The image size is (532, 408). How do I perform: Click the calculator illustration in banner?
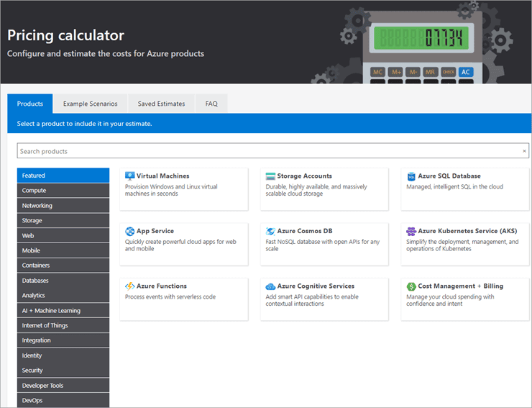click(x=423, y=47)
